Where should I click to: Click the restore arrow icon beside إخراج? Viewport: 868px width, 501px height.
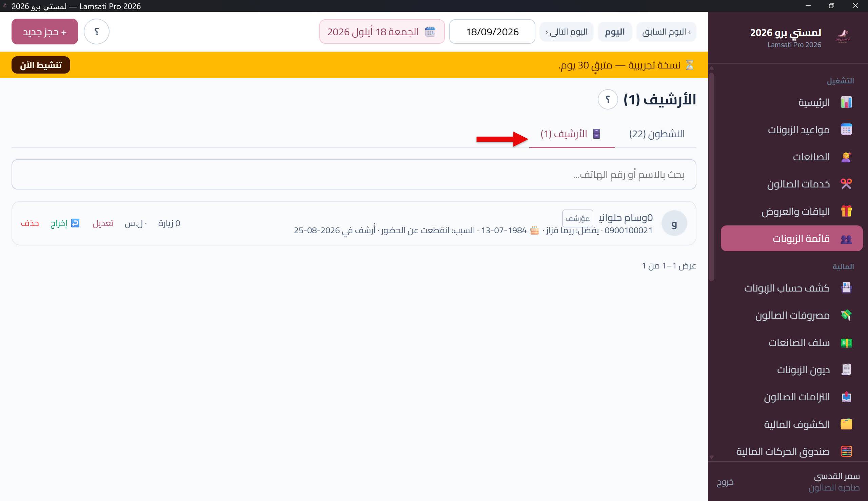(75, 223)
